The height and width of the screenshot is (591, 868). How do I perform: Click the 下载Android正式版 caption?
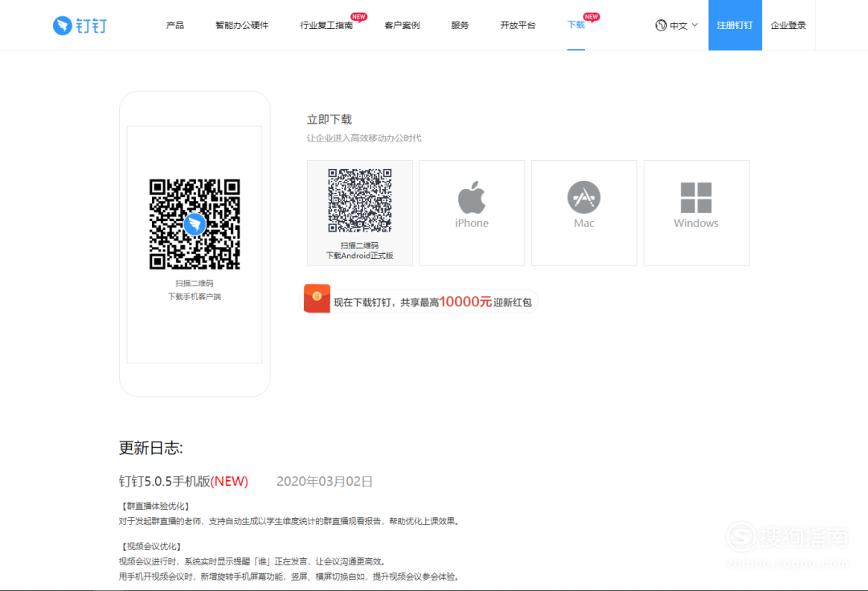(360, 256)
